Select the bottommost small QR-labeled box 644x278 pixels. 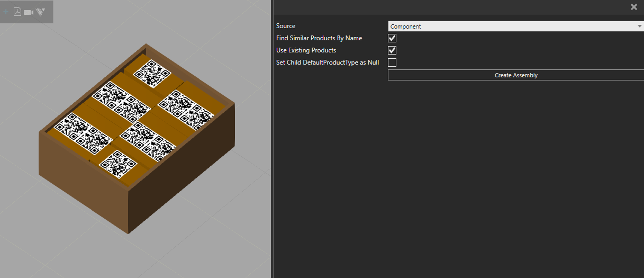118,164
